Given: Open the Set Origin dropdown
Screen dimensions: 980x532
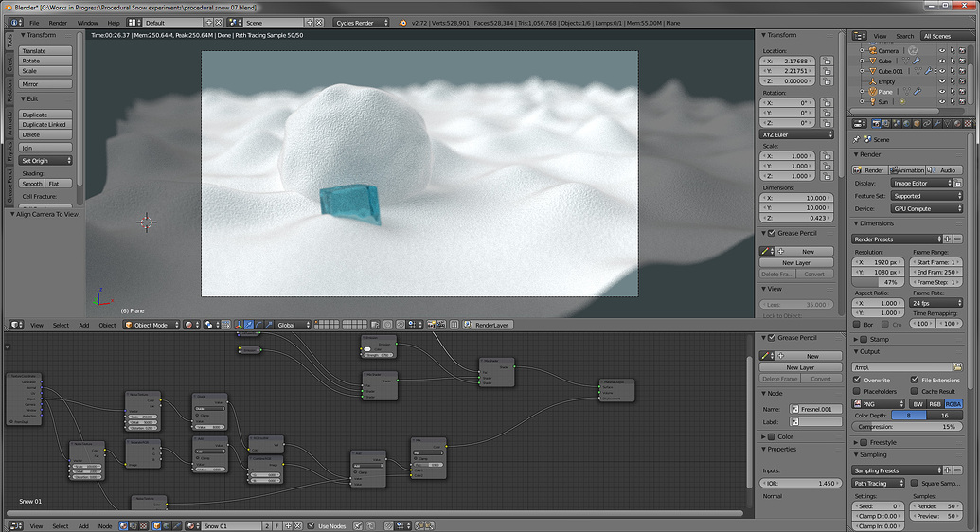Looking at the screenshot, I should point(45,161).
